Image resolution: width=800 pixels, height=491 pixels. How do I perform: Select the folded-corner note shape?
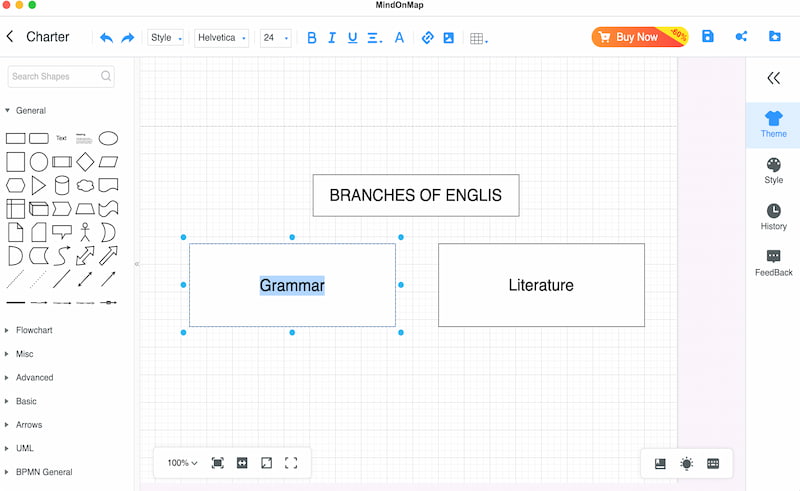click(15, 232)
